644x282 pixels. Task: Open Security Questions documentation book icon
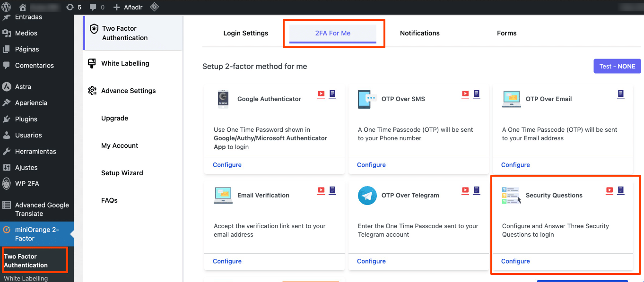[621, 190]
